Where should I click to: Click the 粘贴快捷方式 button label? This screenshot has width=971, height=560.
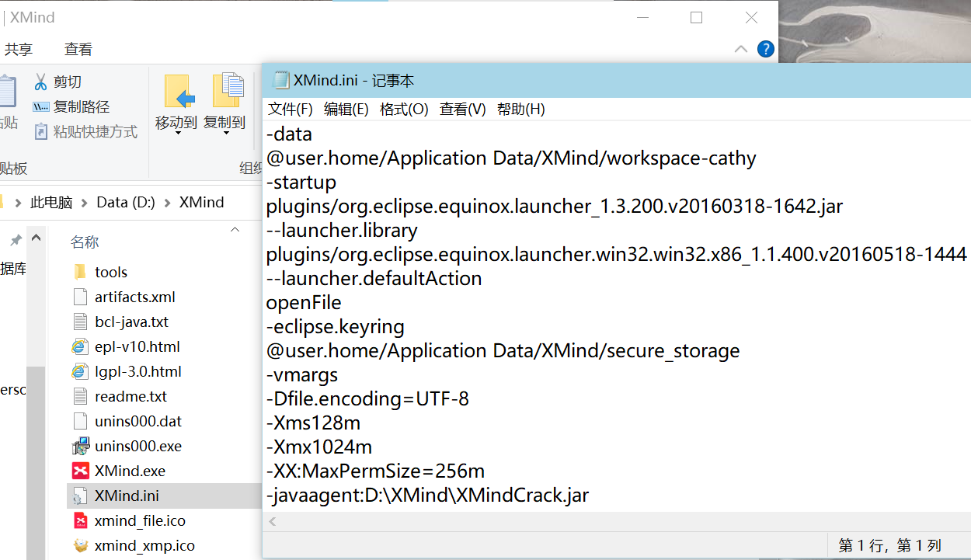coord(96,132)
